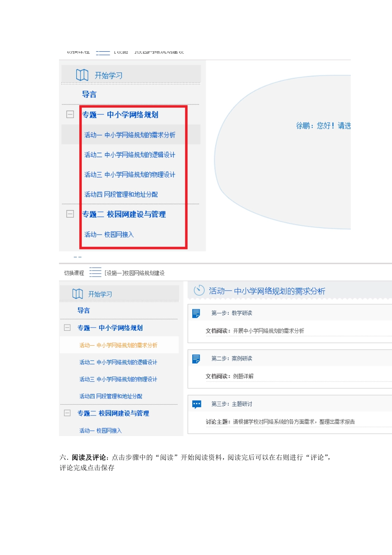Image resolution: width=392 pixels, height=555 pixels.
Task: Click the 第一步:教学研读 step label
Action: [x=232, y=313]
